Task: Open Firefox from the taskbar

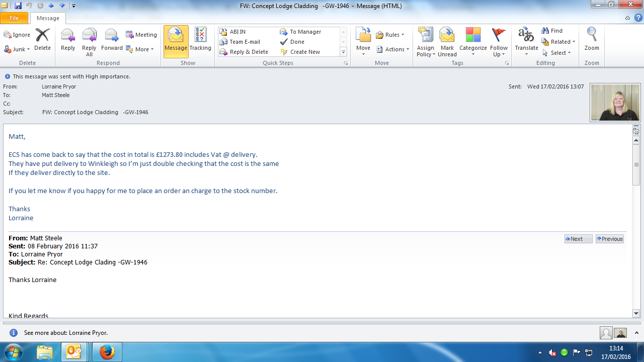Action: point(107,352)
